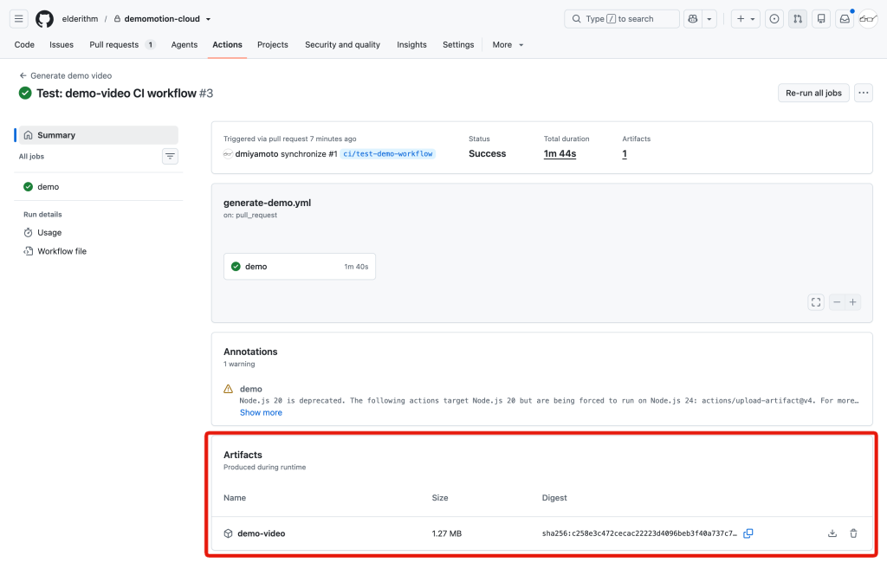Screen dimensions: 887x588
Task: Copy the sha256 digest to clipboard
Action: tap(748, 533)
